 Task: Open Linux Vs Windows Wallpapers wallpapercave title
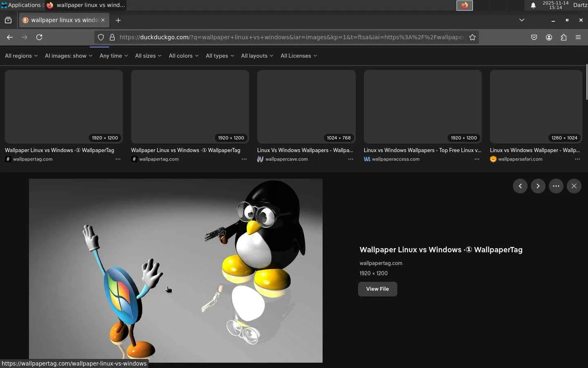305,150
